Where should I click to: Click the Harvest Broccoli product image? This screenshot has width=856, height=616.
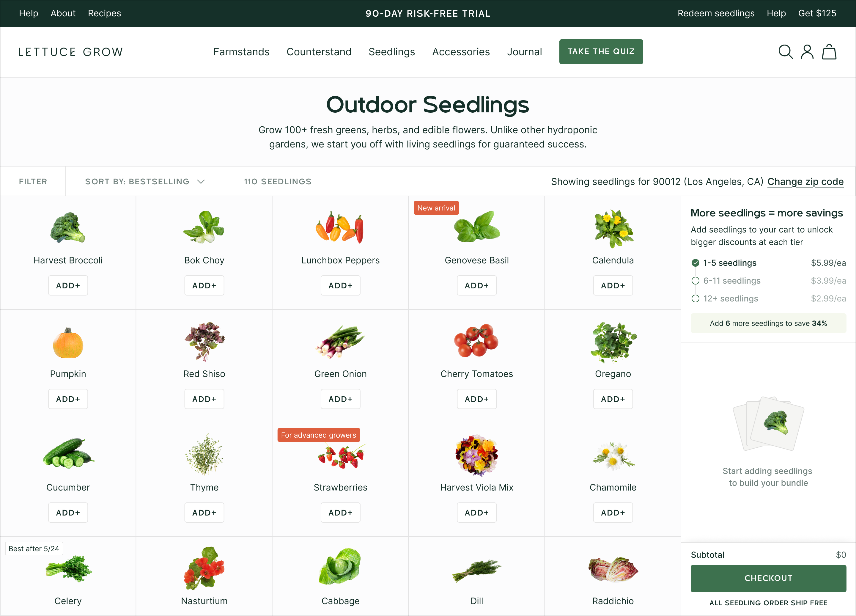(68, 227)
